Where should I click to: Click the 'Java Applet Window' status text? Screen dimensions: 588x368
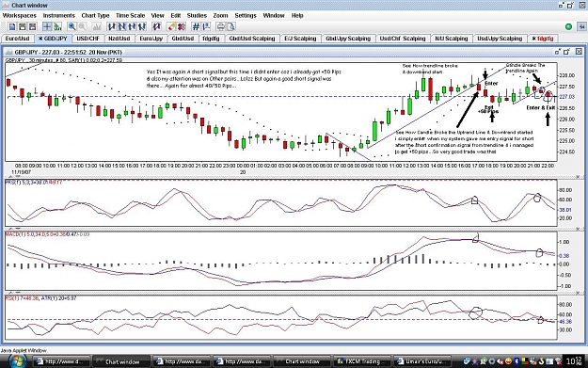[24, 350]
